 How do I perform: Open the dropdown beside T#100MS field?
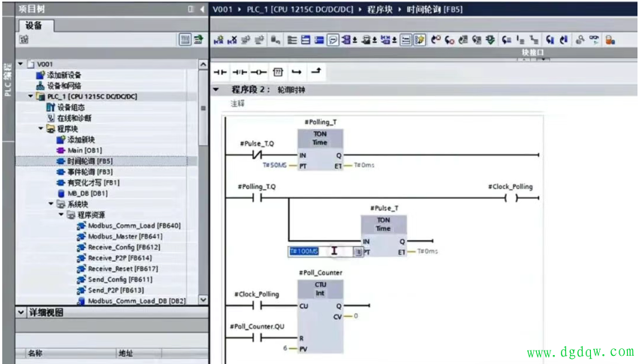click(358, 252)
